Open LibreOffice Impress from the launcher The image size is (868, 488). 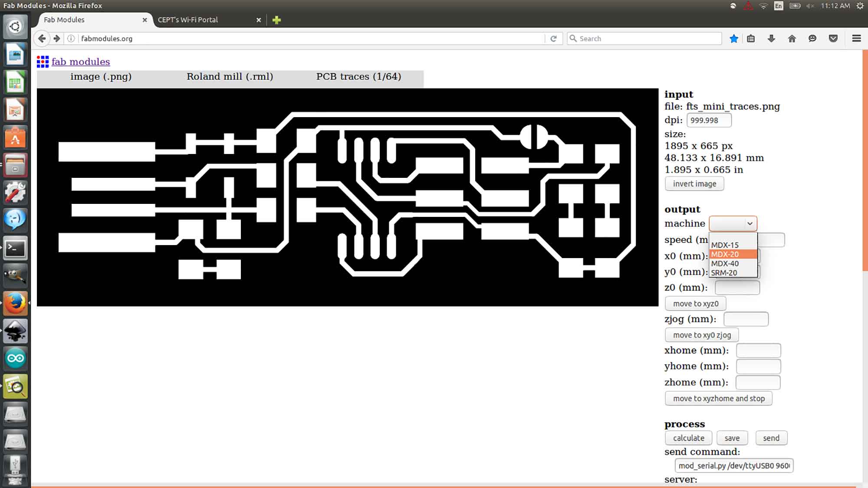point(15,110)
